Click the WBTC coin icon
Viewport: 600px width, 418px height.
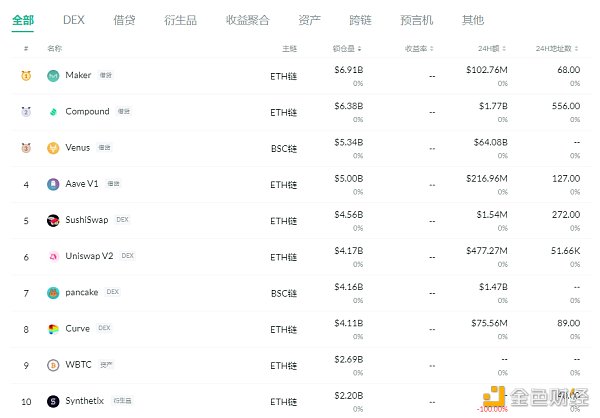click(53, 365)
